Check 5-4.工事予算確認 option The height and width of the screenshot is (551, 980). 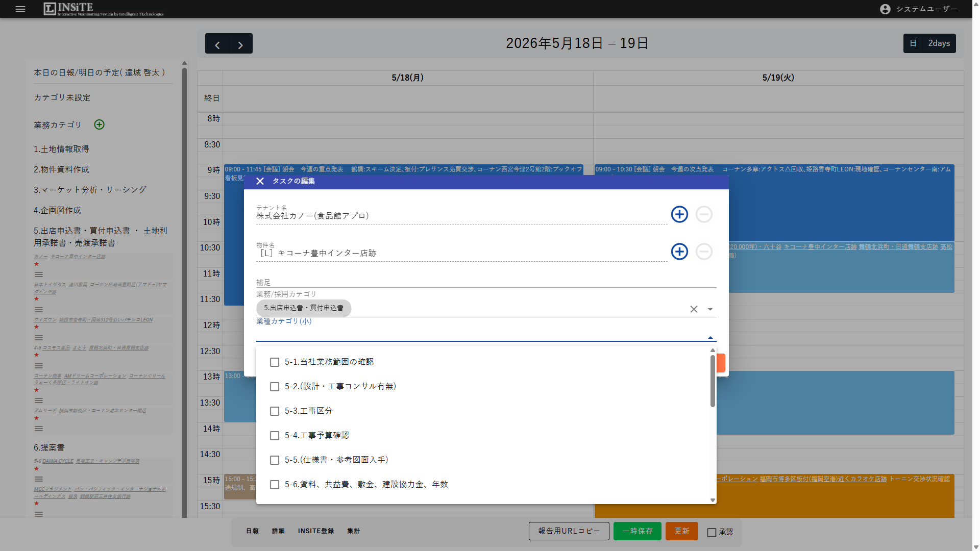click(275, 436)
